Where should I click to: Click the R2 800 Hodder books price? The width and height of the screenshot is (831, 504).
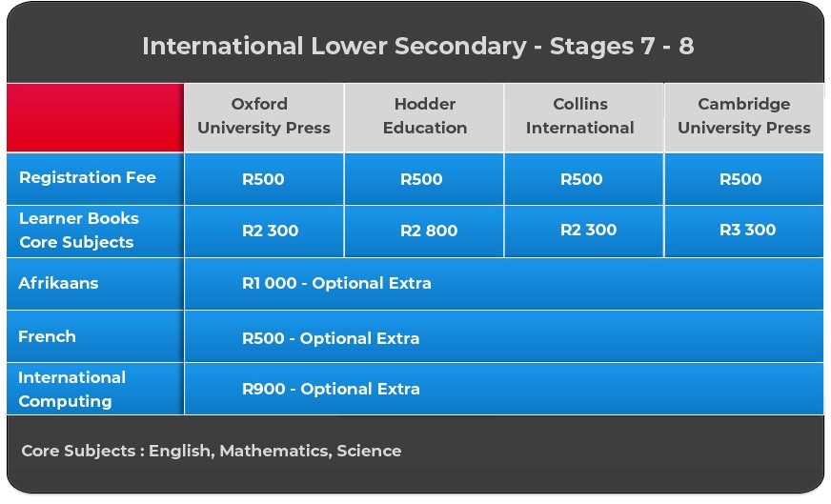(429, 232)
